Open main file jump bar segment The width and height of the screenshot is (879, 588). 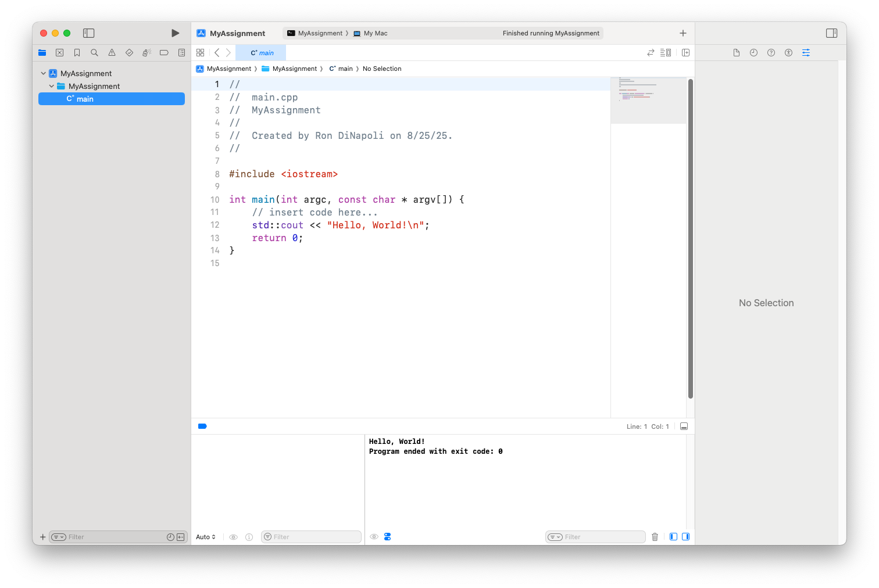click(x=341, y=69)
